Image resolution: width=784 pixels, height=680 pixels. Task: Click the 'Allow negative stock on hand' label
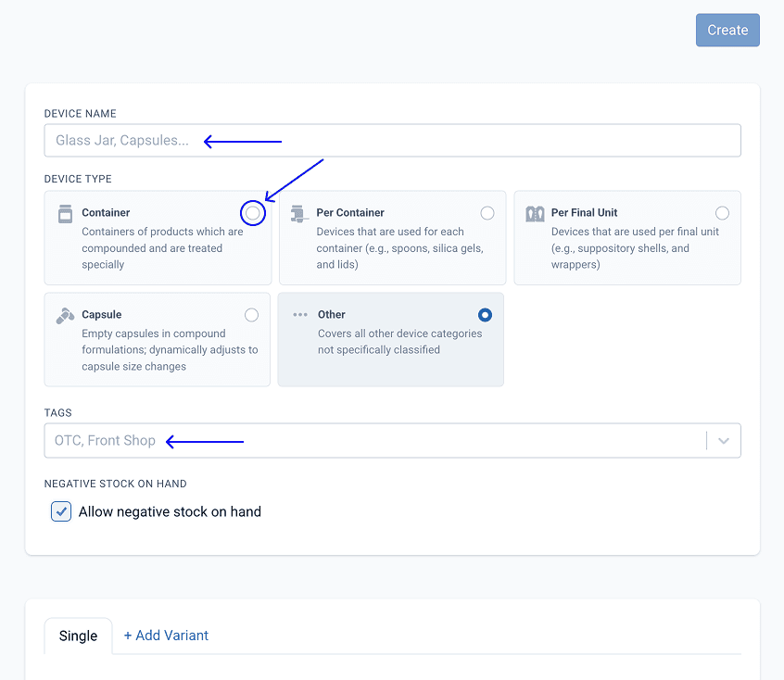click(170, 512)
